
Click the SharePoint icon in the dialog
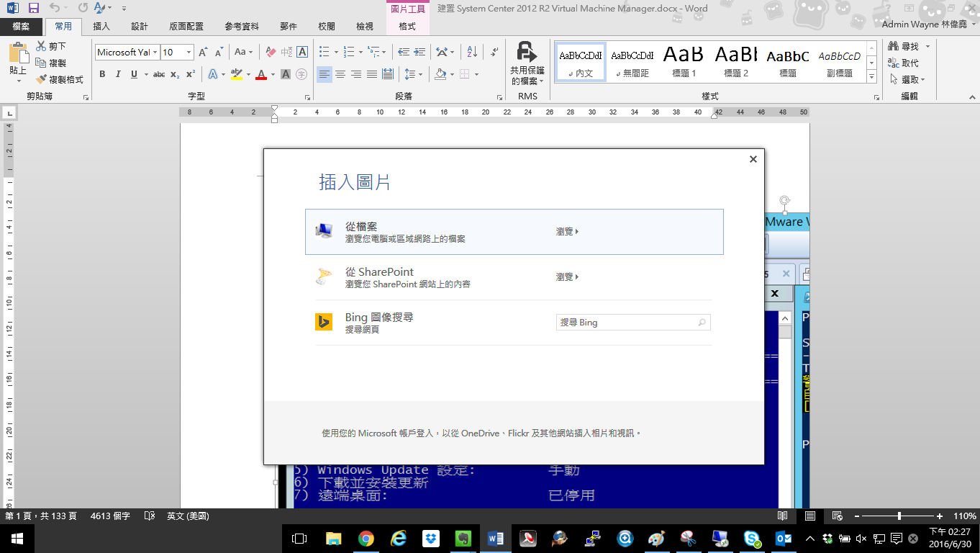pyautogui.click(x=324, y=276)
